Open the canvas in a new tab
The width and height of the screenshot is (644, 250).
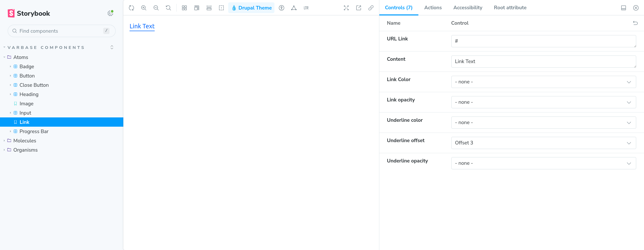358,8
